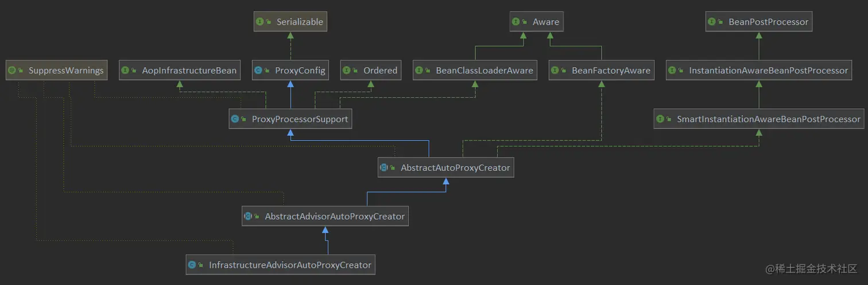Click the interface icon on AopInfrastructureBean

pyautogui.click(x=126, y=71)
